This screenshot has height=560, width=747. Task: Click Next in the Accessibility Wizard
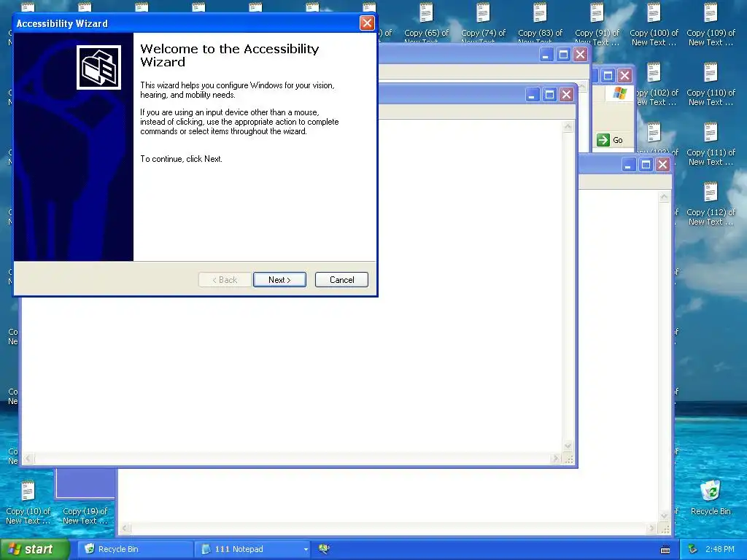[x=279, y=279]
